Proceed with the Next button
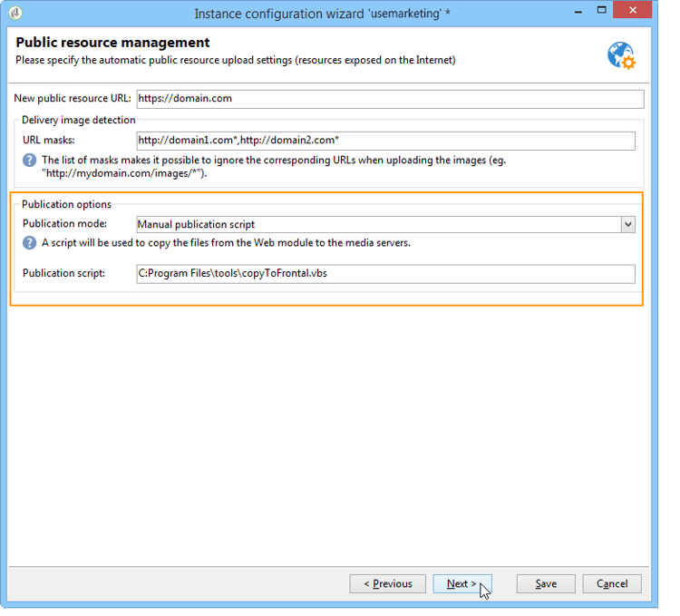Image resolution: width=680 pixels, height=616 pixels. [462, 584]
